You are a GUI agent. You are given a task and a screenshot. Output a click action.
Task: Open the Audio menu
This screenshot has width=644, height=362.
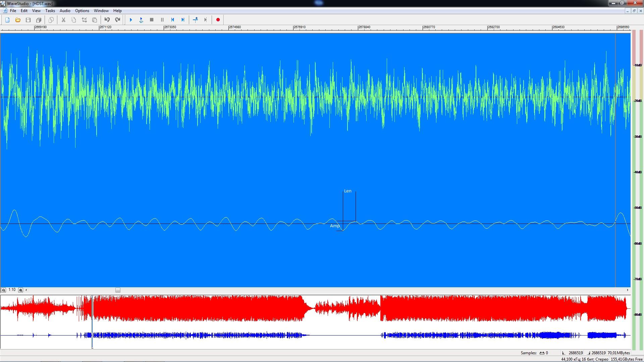65,11
